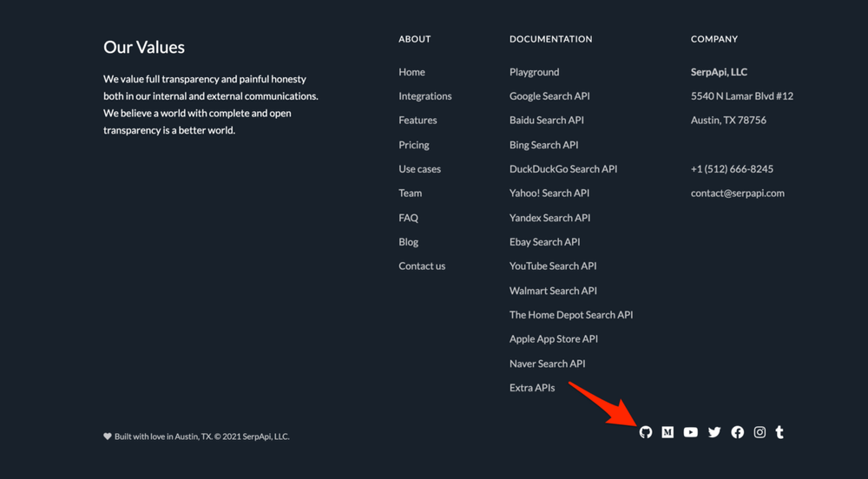
Task: Open the Integrations page link
Action: tap(424, 96)
